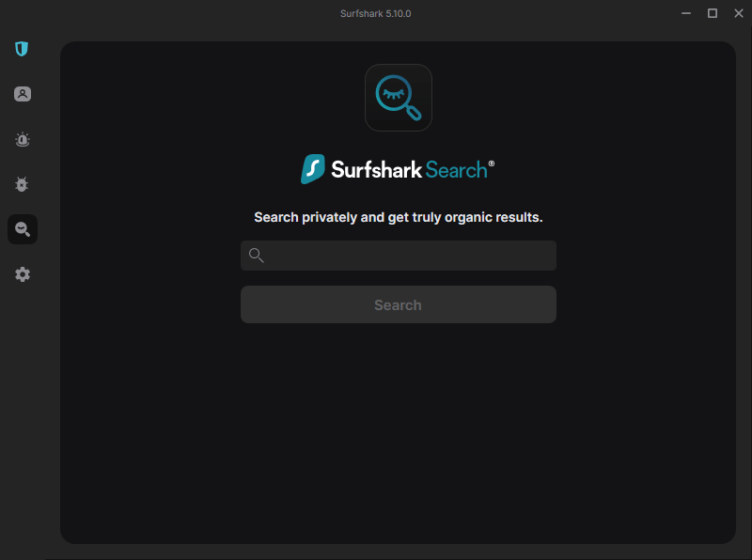The image size is (752, 560).
Task: Open Antivirus bug icon in sidebar
Action: tap(22, 184)
